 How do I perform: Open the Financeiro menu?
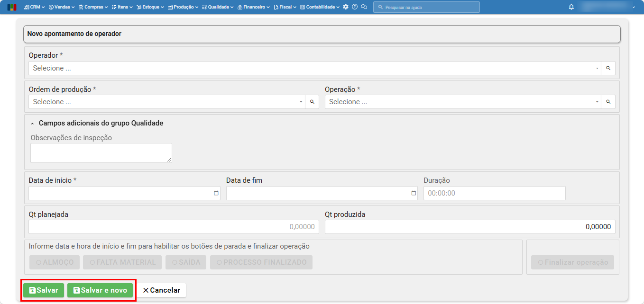tap(254, 7)
